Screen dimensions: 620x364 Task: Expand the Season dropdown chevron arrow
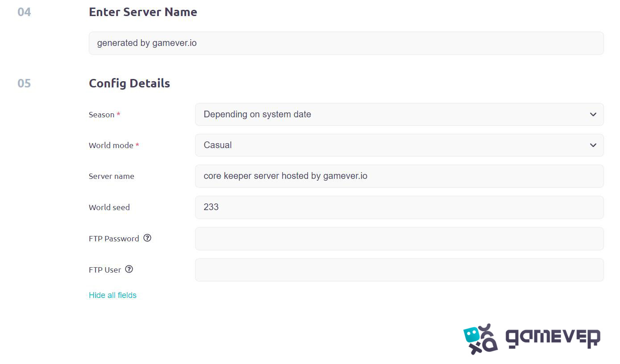593,115
